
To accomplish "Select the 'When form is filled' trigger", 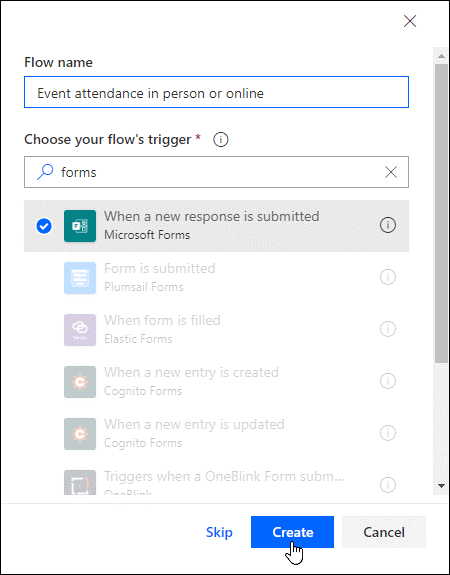I will (x=216, y=330).
